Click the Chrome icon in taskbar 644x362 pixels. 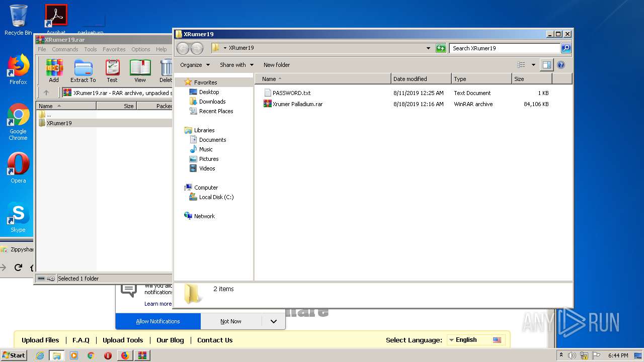91,355
